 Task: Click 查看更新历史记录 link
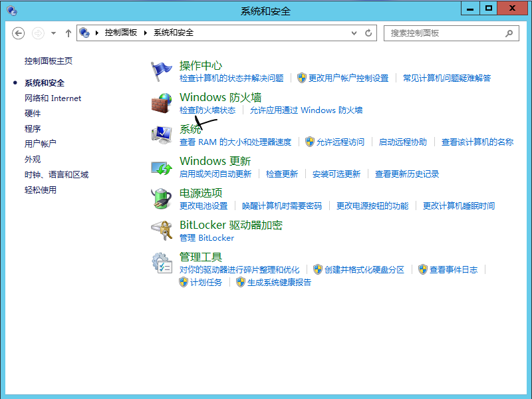(407, 174)
